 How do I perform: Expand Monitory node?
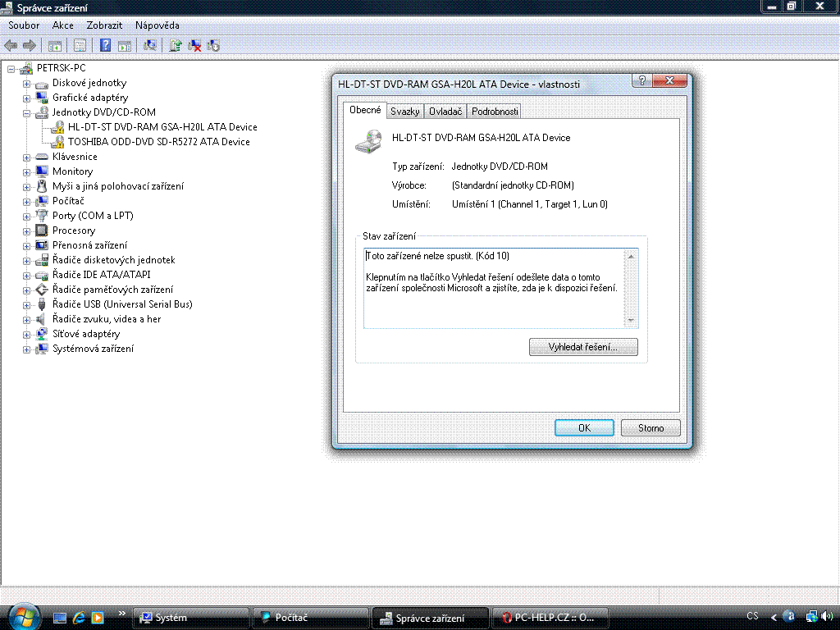pos(26,172)
